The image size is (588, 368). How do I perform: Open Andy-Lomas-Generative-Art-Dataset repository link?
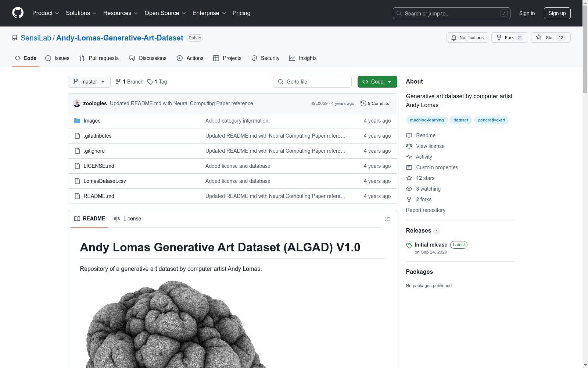pos(120,38)
